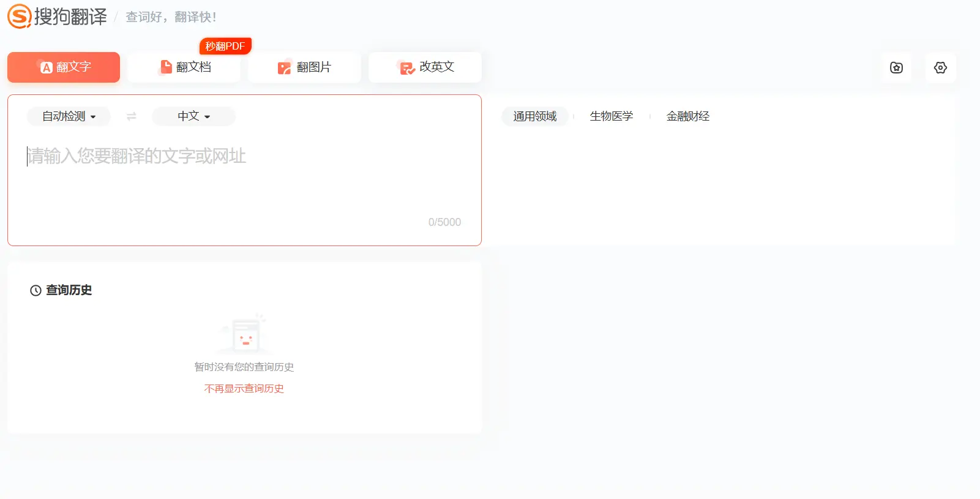Open the favorites star folder icon
This screenshot has height=499, width=980.
[x=897, y=67]
